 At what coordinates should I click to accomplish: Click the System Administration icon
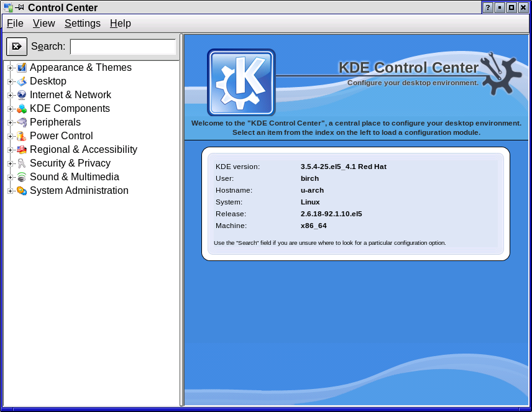tap(22, 191)
